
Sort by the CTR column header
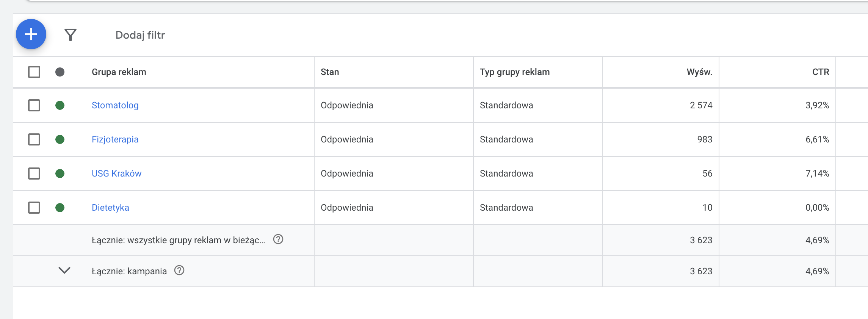pyautogui.click(x=820, y=72)
